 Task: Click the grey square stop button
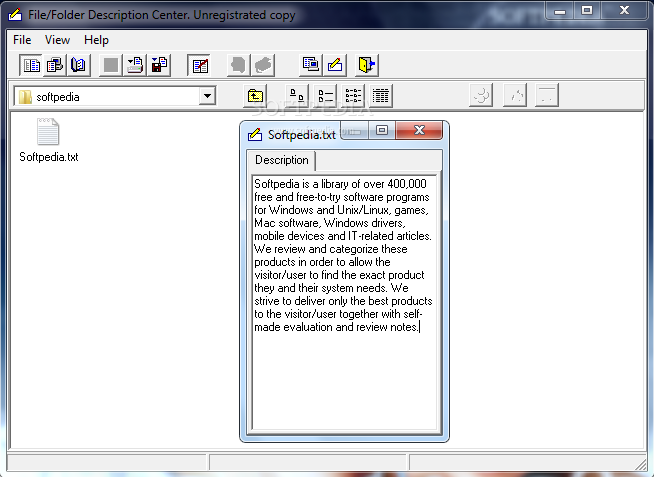[111, 65]
